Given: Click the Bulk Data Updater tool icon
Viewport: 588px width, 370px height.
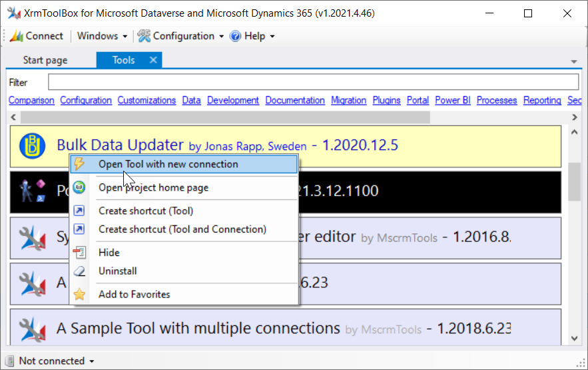Looking at the screenshot, I should [x=32, y=146].
